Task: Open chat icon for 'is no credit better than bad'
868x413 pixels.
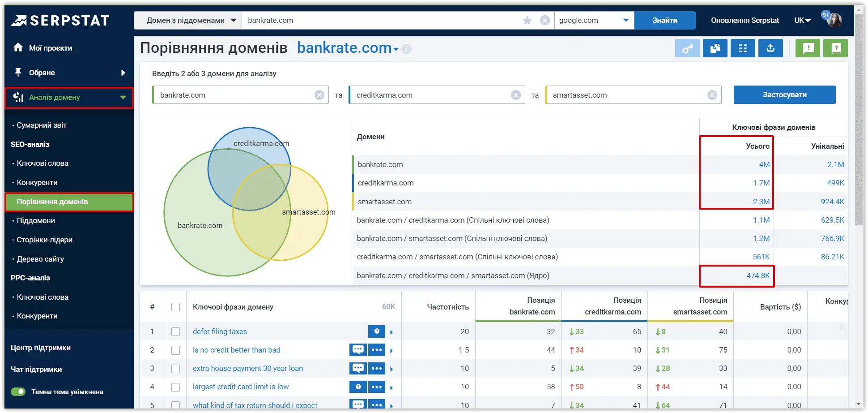Action: [x=358, y=350]
